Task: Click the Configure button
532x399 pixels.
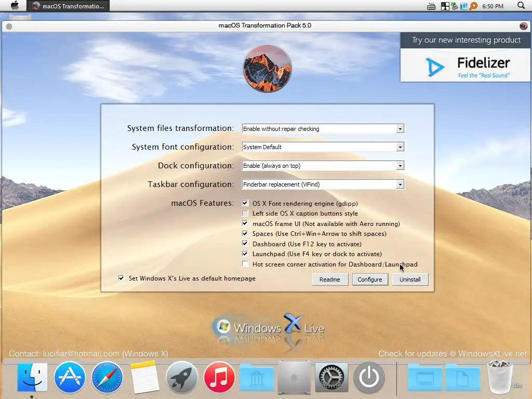Action: [370, 279]
